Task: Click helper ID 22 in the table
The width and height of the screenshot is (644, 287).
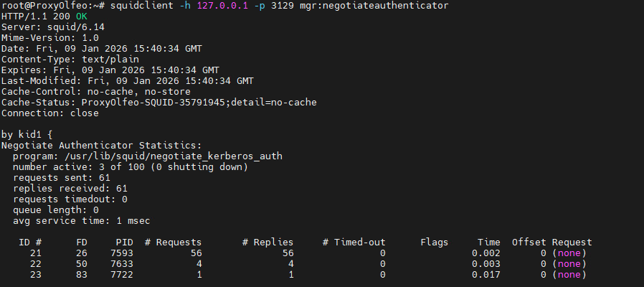Action: point(35,264)
